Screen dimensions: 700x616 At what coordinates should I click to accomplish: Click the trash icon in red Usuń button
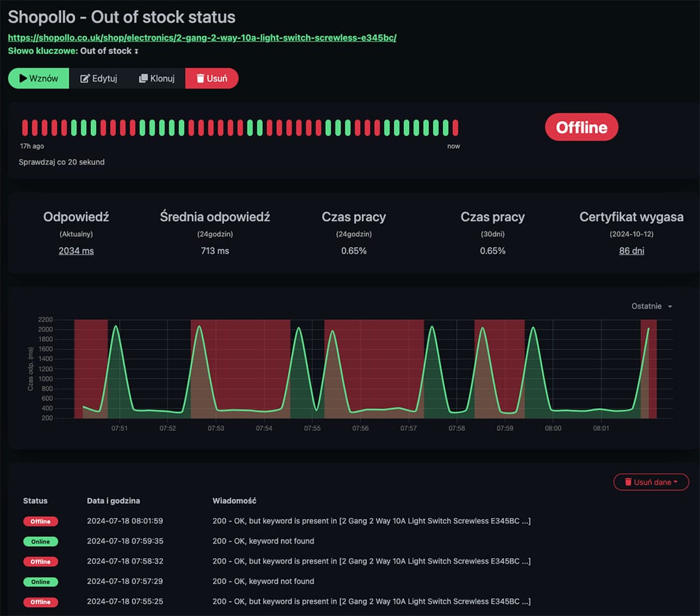[200, 79]
